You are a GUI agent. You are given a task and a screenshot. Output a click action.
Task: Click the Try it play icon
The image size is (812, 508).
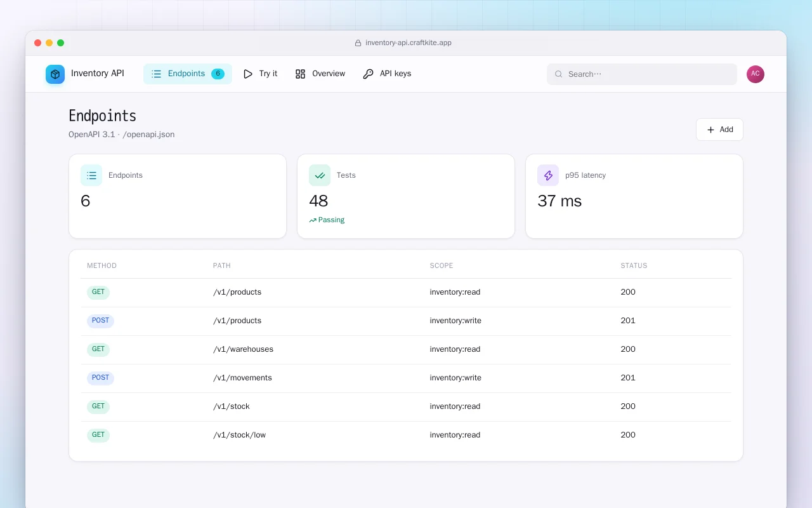pyautogui.click(x=248, y=74)
